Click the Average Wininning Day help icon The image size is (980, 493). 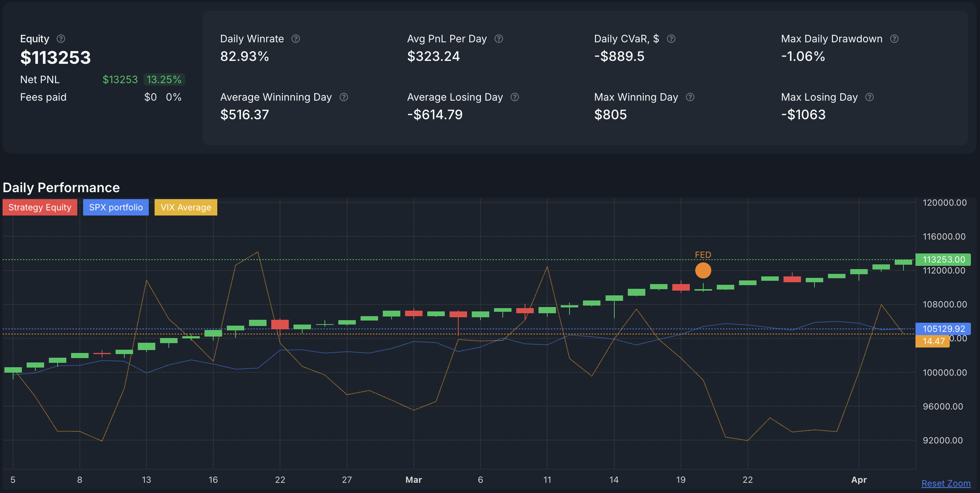[343, 97]
